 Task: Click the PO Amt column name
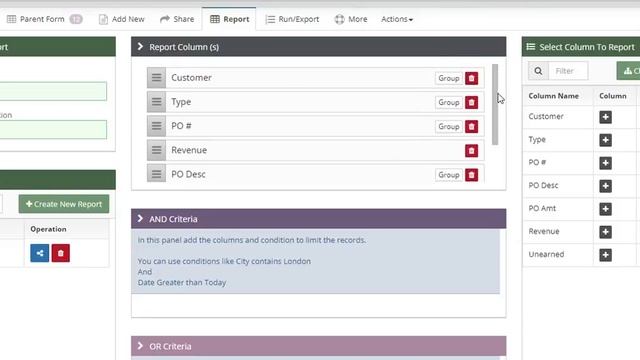(542, 208)
